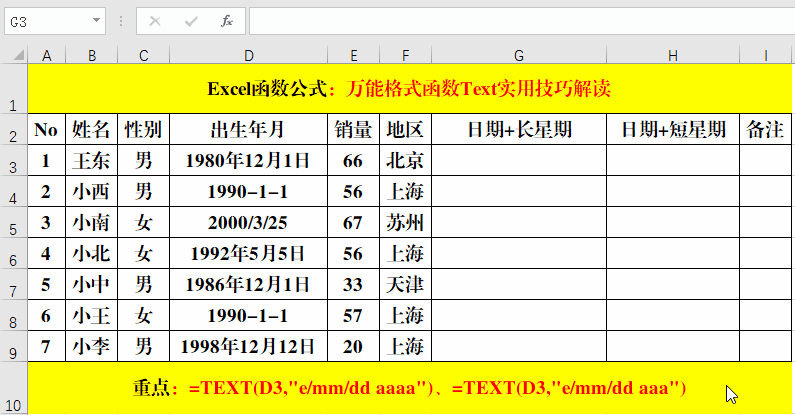Click the sales cell '33'
Viewport: 795px width, 415px height.
(353, 284)
